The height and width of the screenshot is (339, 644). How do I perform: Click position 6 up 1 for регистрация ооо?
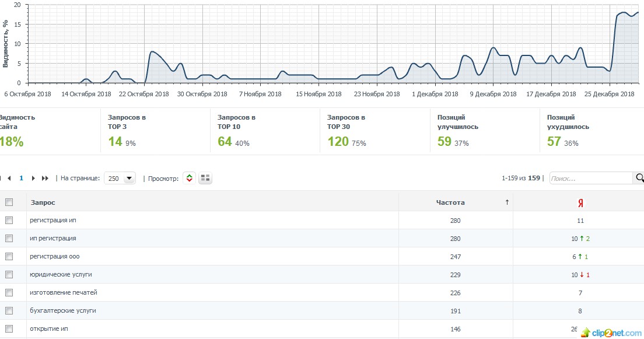pos(580,257)
